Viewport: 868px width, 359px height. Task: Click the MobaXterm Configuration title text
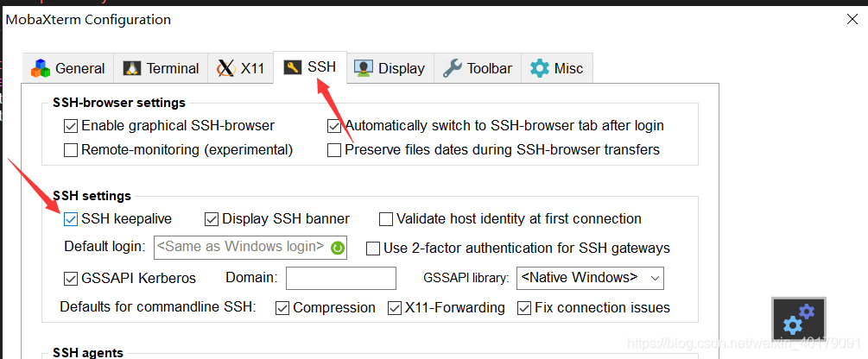pyautogui.click(x=88, y=20)
